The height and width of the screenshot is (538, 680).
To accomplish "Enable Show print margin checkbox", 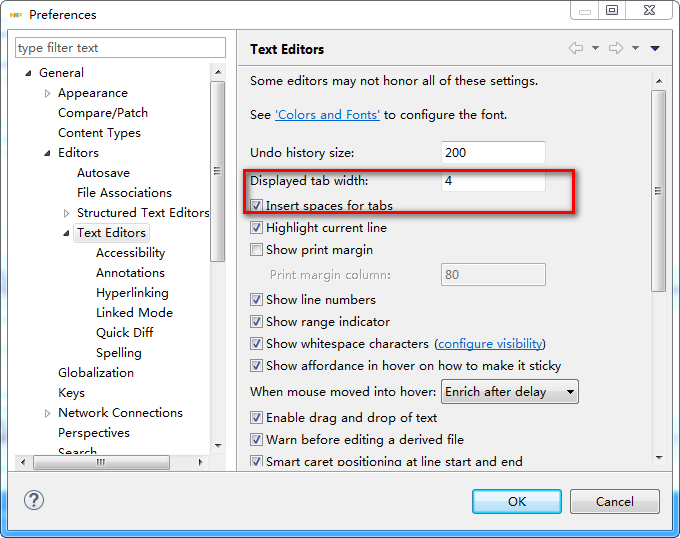I will click(x=257, y=250).
